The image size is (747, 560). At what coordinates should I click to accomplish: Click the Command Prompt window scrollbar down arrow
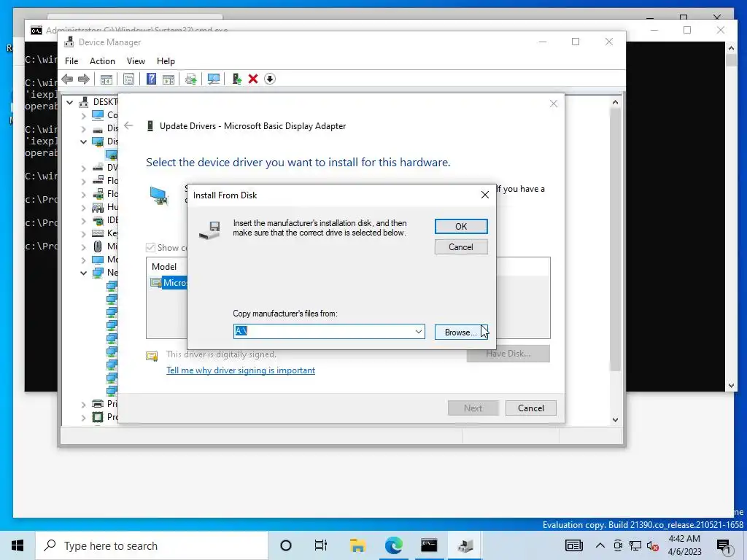[x=731, y=386]
